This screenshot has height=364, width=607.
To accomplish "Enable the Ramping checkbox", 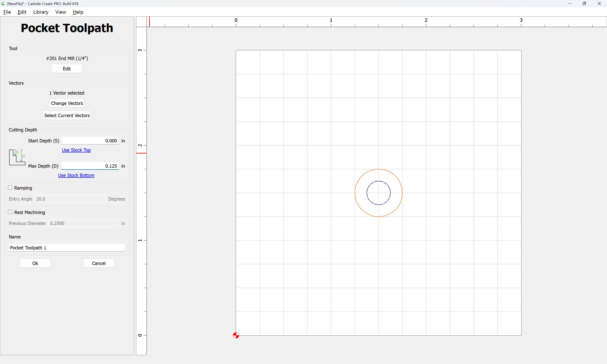I will (x=10, y=188).
